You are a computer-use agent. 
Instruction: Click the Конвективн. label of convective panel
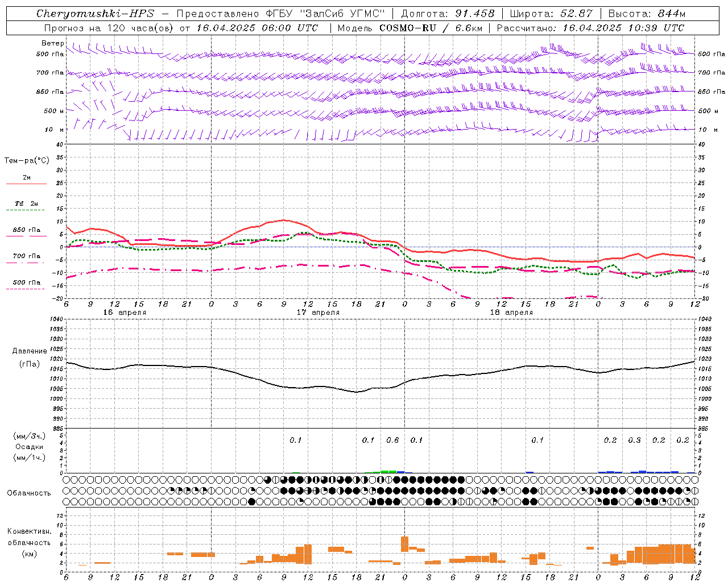point(29,531)
